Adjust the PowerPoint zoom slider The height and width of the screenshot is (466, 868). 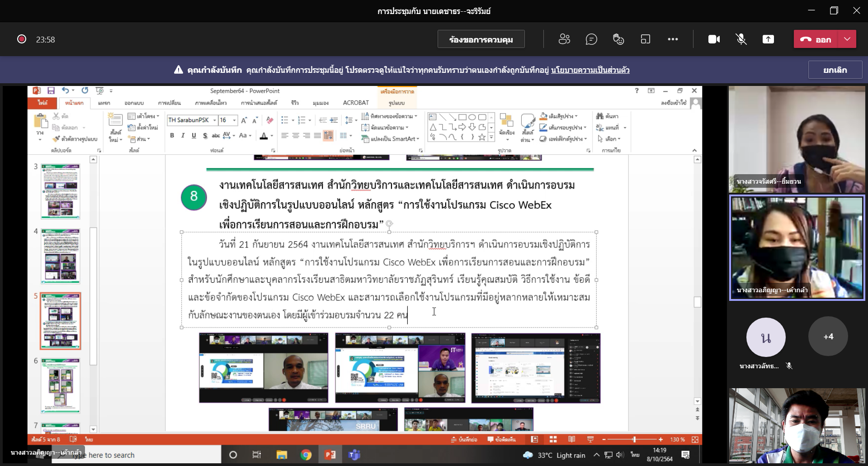coord(634,439)
